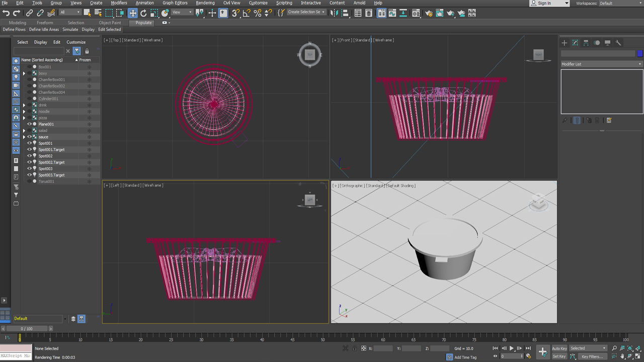Open the Hierarchy command panel tab
Image resolution: width=644 pixels, height=362 pixels.
point(586,43)
